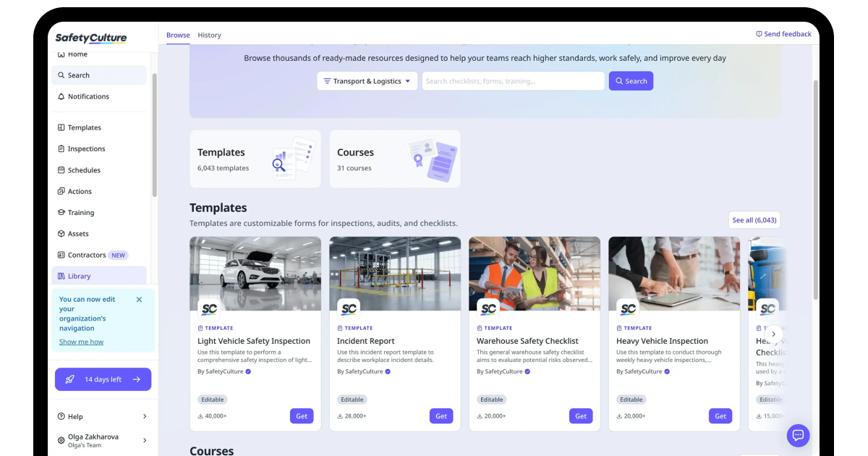This screenshot has width=868, height=456.
Task: Switch to the Browse tab
Action: coord(178,35)
